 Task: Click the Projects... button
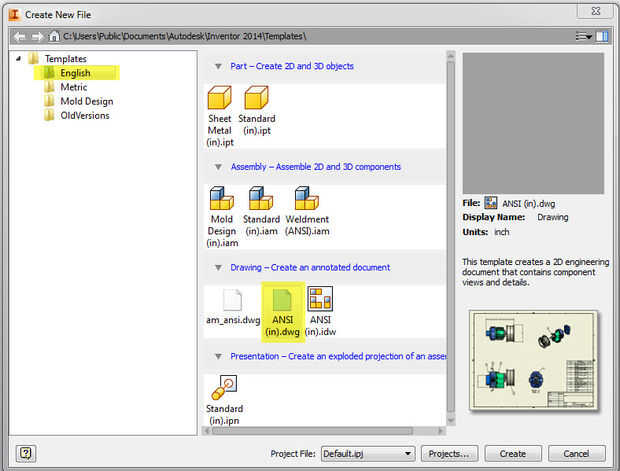pyautogui.click(x=449, y=454)
